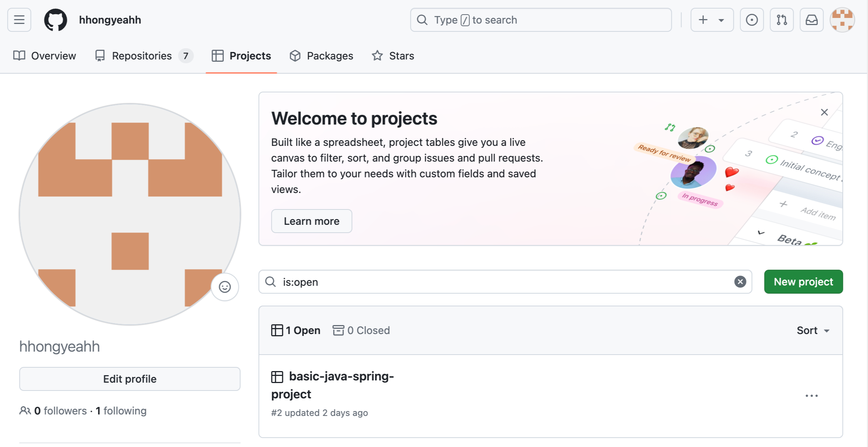Clear the is:open filter with X icon
This screenshot has width=868, height=447.
[740, 282]
